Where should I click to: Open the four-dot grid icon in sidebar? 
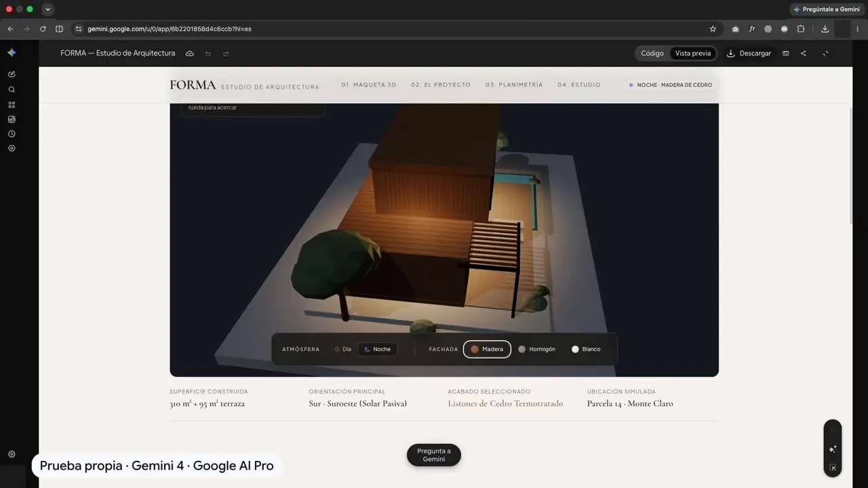click(12, 104)
